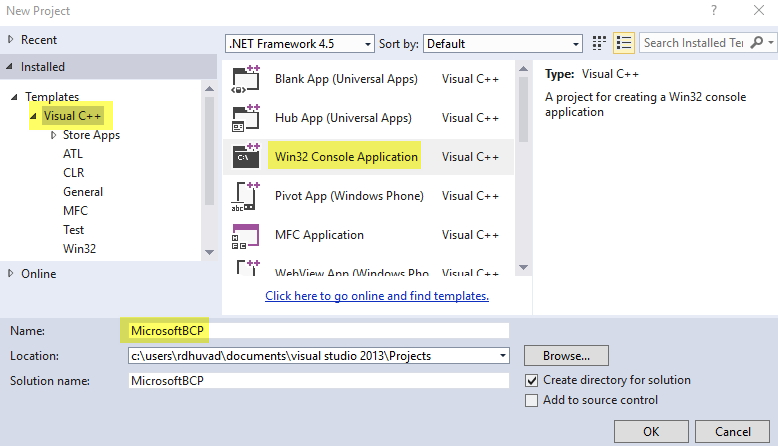Click the MFC Application template icon

pos(246,235)
